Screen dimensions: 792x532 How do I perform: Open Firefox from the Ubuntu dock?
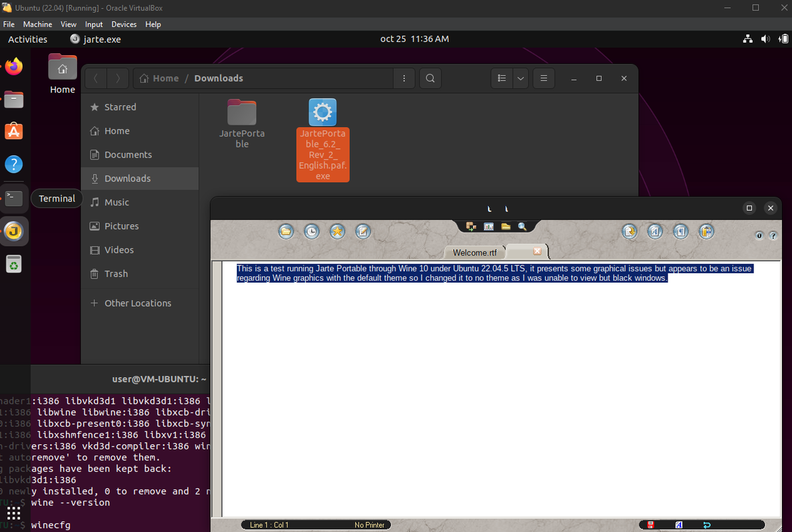click(14, 66)
